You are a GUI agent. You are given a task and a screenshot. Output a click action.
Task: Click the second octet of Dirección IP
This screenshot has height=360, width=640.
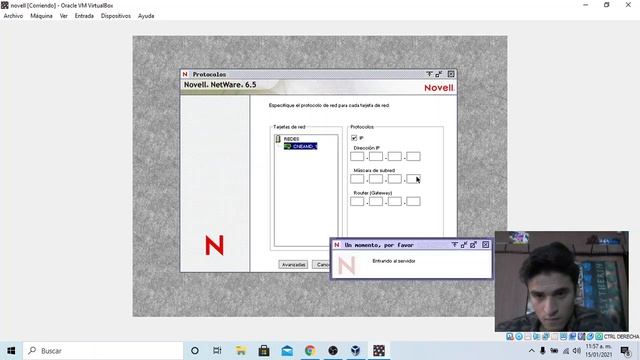coord(376,156)
